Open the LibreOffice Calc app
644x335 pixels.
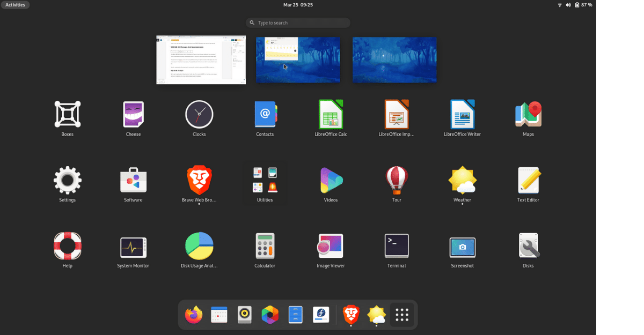click(331, 114)
